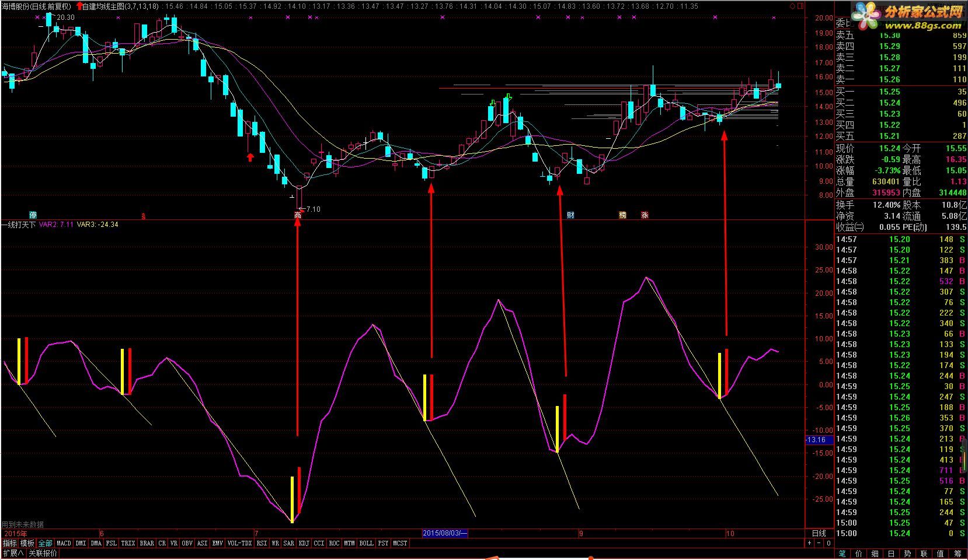Click the 高 marker below the 7.10 low
This screenshot has width=968, height=560.
[298, 215]
